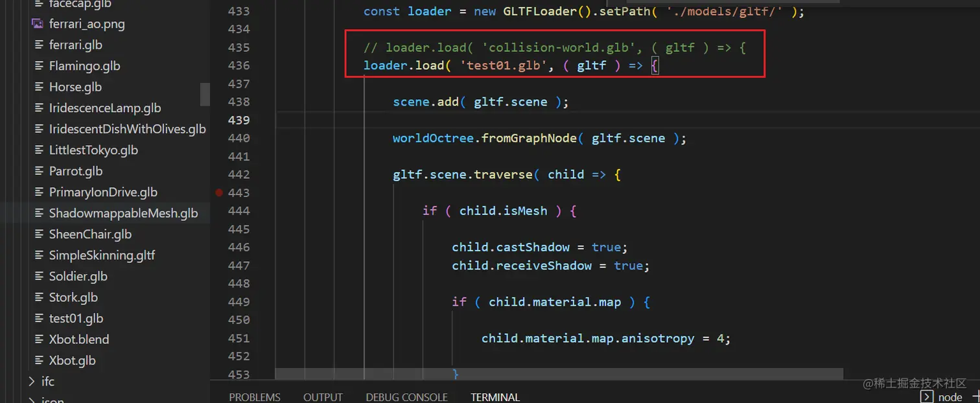Image resolution: width=980 pixels, height=403 pixels.
Task: Select Xbot.glb in the explorer
Action: click(x=72, y=361)
